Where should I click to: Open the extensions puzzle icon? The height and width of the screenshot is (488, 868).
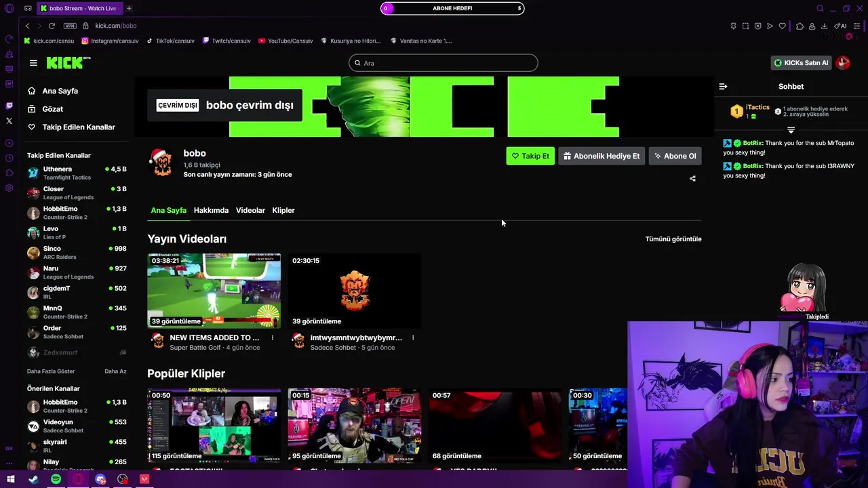[800, 26]
